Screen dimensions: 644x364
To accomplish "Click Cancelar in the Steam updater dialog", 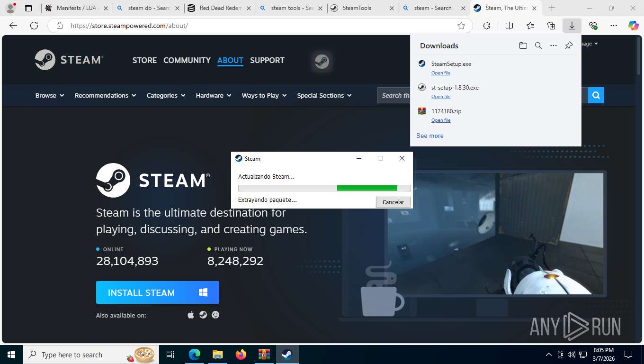I will [x=393, y=202].
